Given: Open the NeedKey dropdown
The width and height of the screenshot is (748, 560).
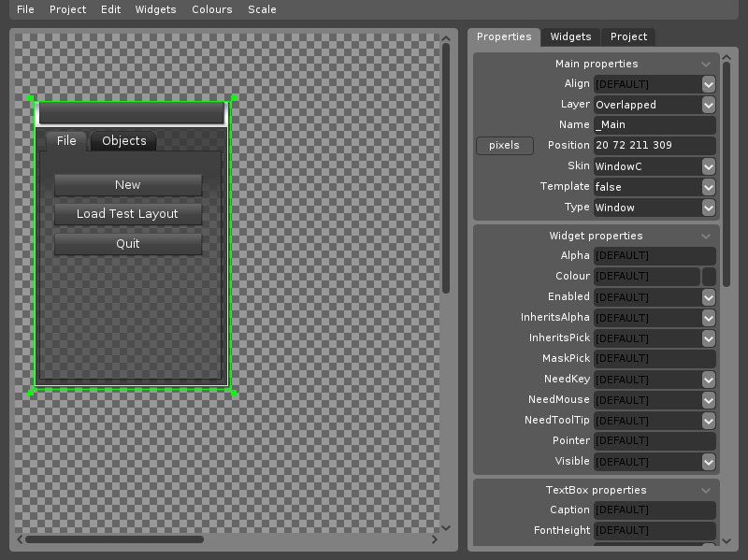Looking at the screenshot, I should (x=709, y=380).
